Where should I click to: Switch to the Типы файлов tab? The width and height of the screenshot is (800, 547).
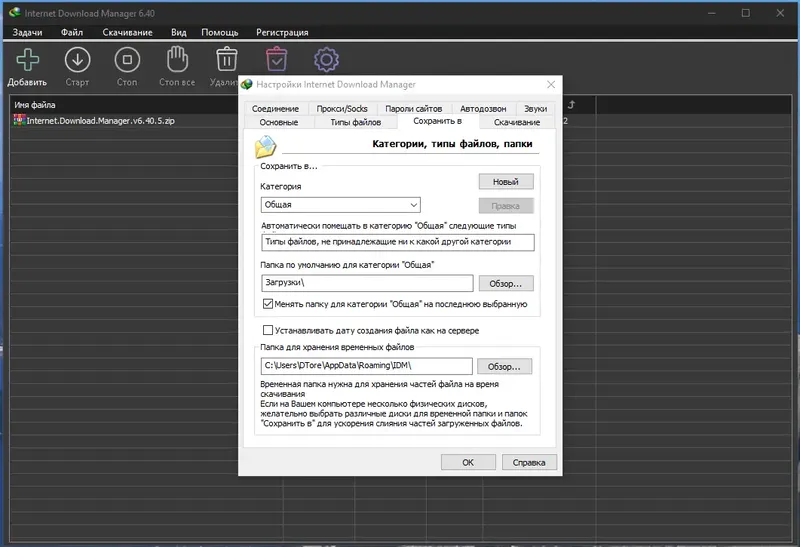coord(356,122)
